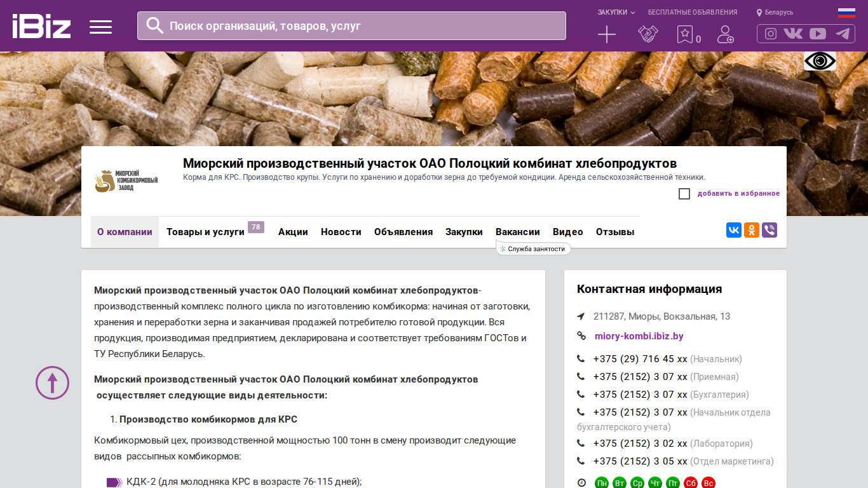The image size is (868, 488).
Task: Share company via Viber
Action: (x=770, y=230)
